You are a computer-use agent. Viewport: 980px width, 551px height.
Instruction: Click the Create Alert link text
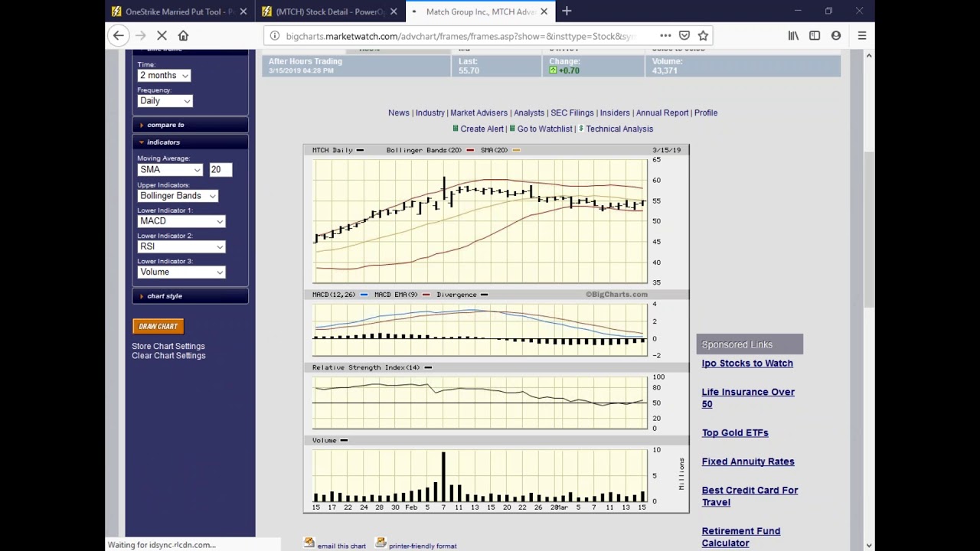click(x=482, y=129)
